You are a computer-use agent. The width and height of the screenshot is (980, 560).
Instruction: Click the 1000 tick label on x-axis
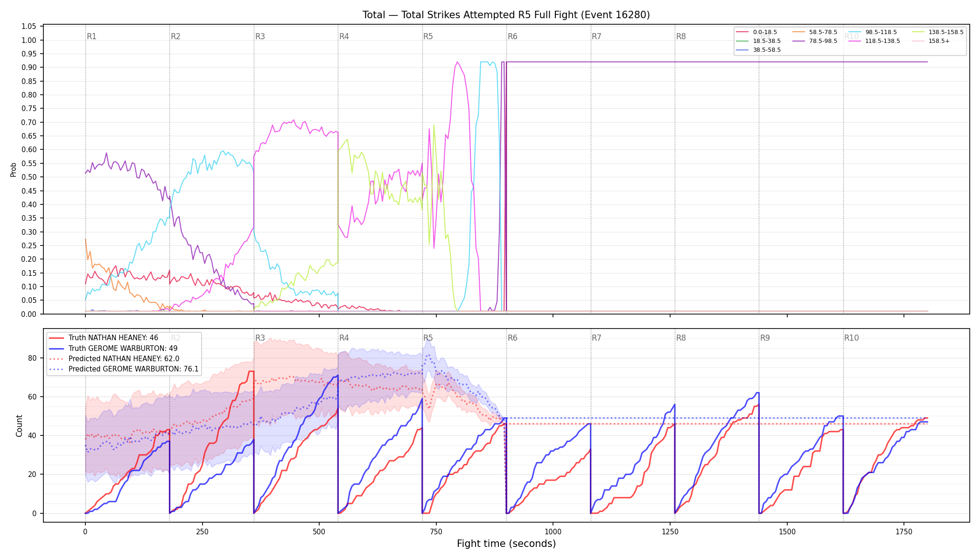point(553,532)
